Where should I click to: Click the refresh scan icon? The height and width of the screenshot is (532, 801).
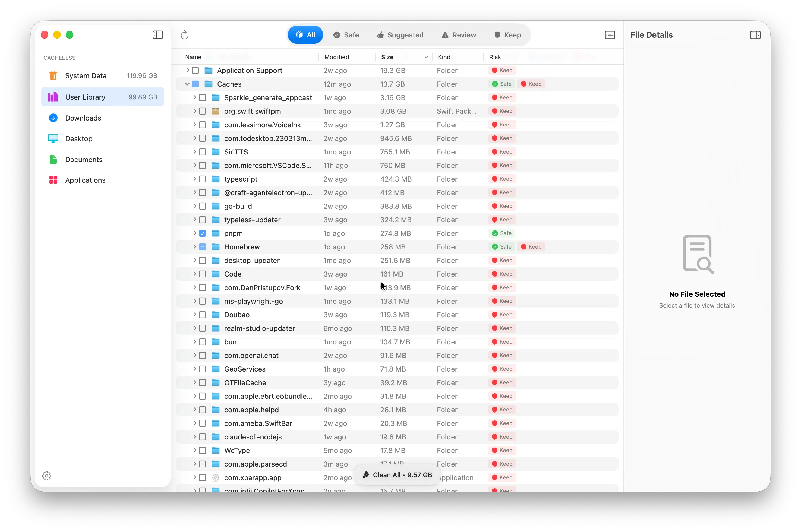coord(184,35)
